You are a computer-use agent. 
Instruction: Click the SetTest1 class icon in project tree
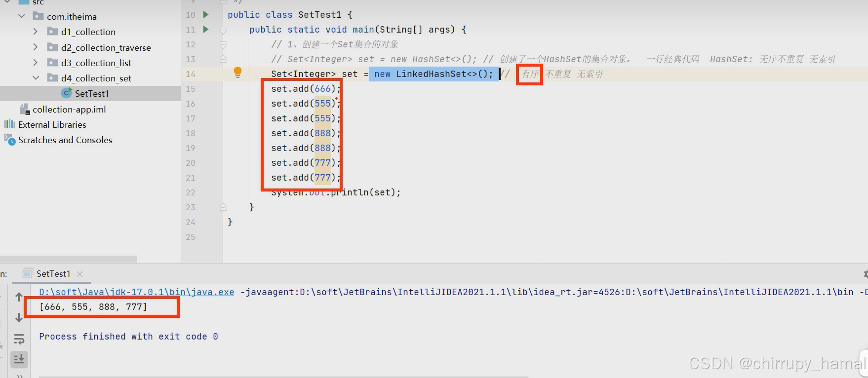pyautogui.click(x=67, y=93)
